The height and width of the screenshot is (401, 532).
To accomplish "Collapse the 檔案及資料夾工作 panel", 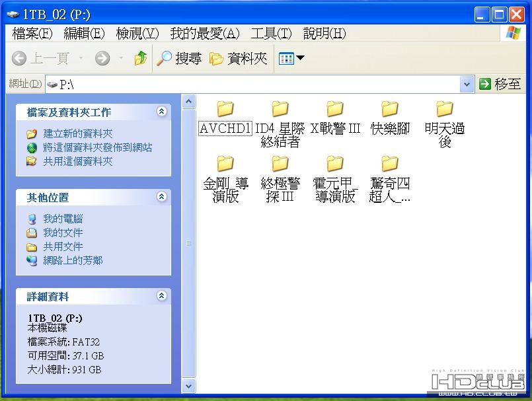I will [161, 111].
